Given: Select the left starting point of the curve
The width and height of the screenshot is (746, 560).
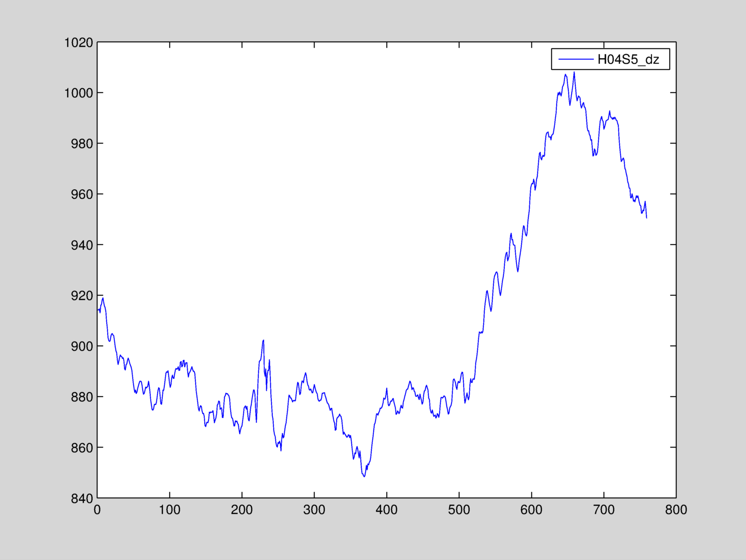Looking at the screenshot, I should click(x=98, y=310).
